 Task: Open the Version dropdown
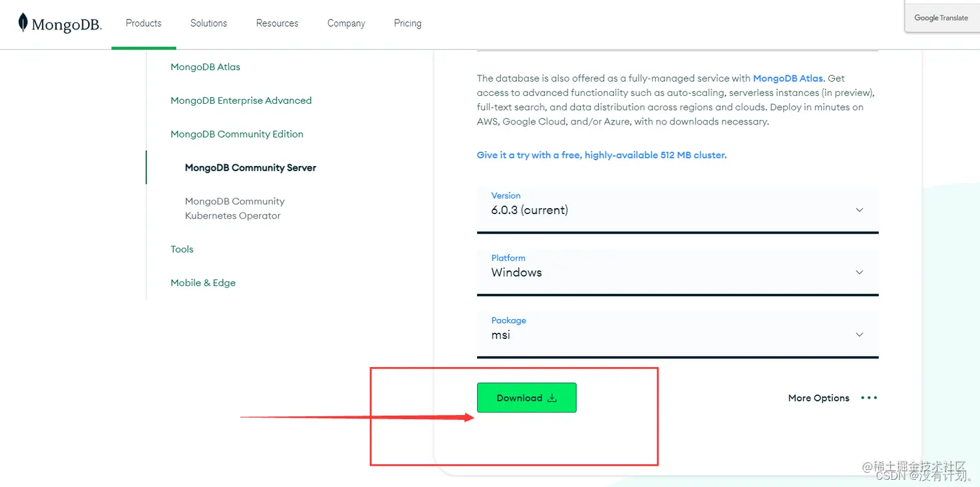(x=677, y=210)
